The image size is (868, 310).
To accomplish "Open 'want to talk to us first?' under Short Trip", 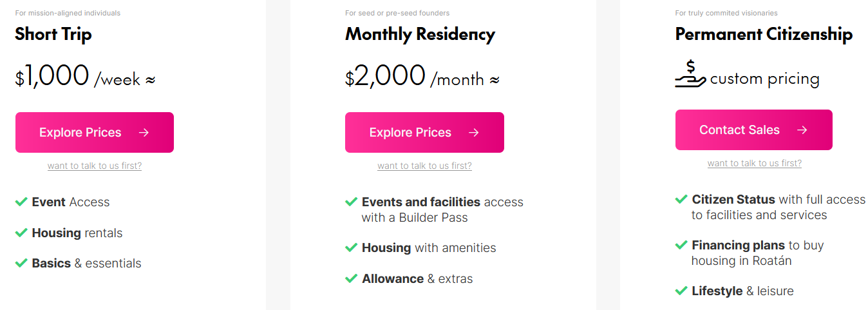I will point(95,166).
